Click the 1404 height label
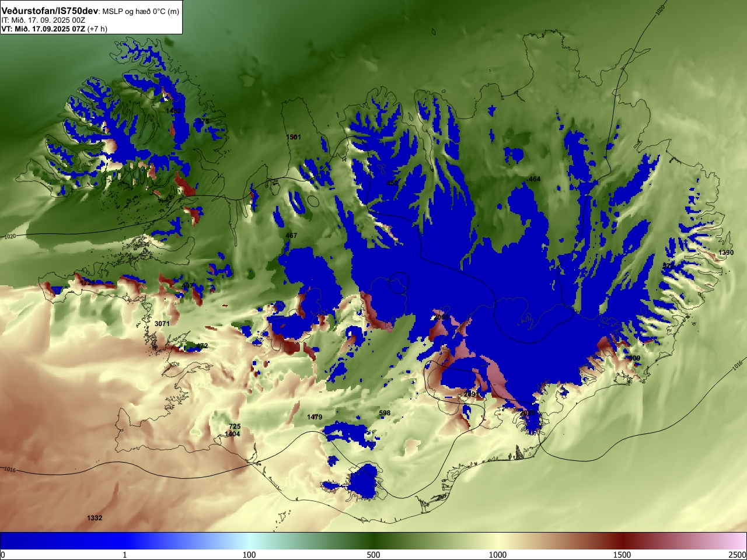747x560 pixels. coord(232,434)
